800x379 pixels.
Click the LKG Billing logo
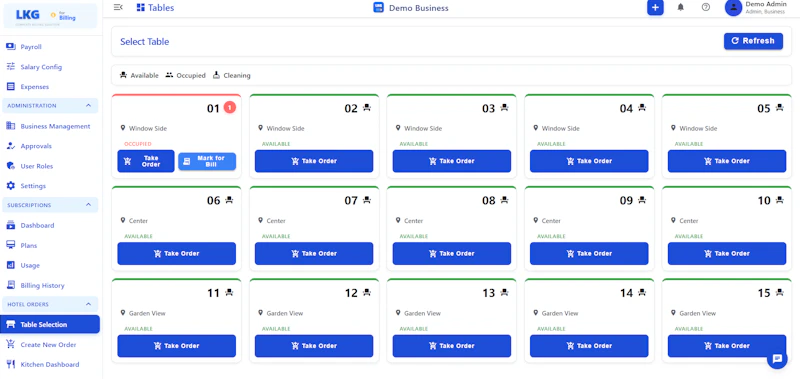(50, 16)
